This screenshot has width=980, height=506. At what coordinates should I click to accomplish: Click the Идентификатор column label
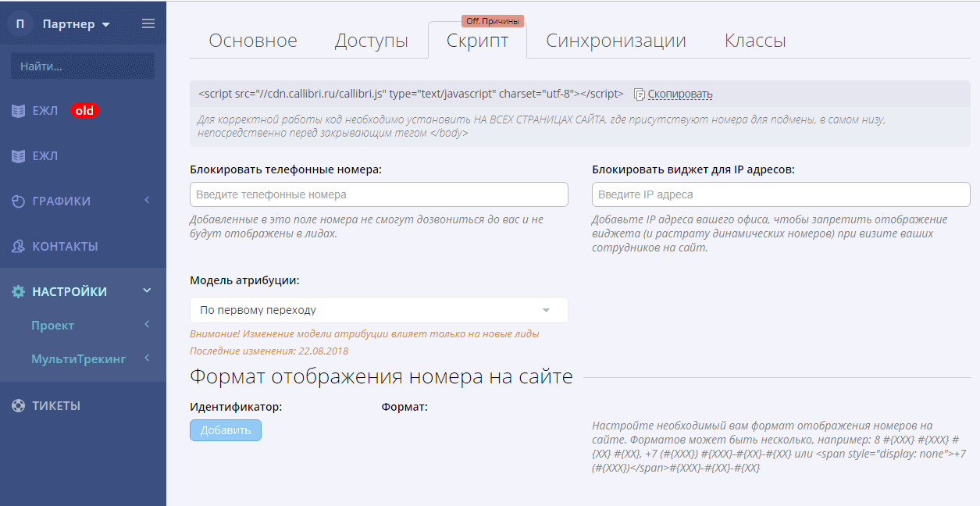pos(236,407)
